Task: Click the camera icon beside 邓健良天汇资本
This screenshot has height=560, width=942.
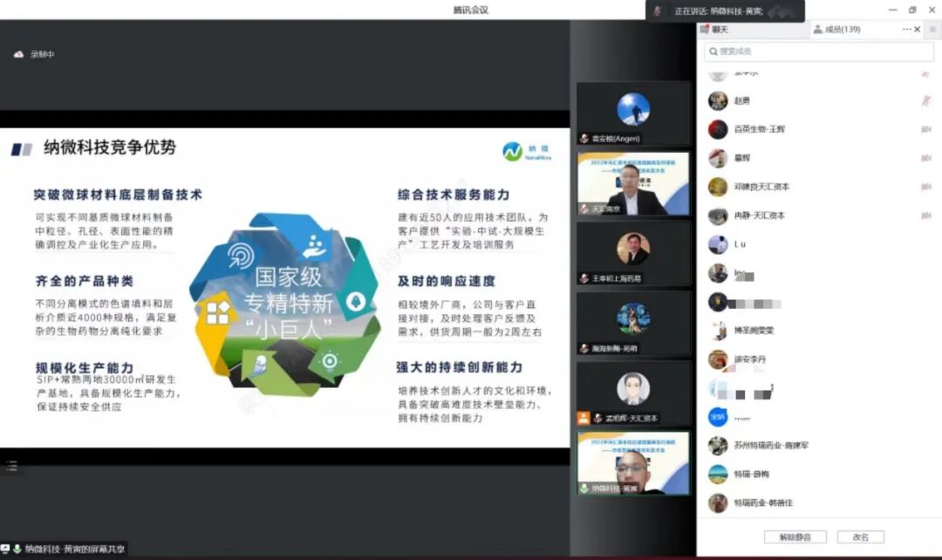Action: [x=925, y=187]
